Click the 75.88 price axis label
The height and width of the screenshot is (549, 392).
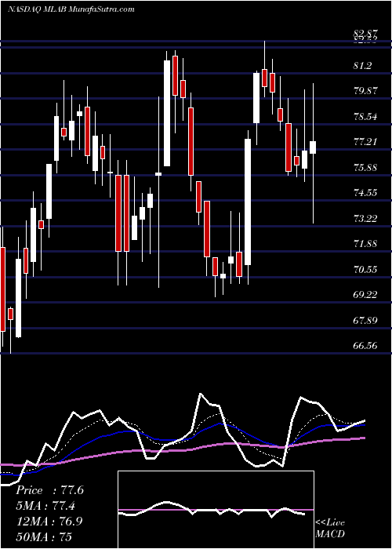(366, 167)
